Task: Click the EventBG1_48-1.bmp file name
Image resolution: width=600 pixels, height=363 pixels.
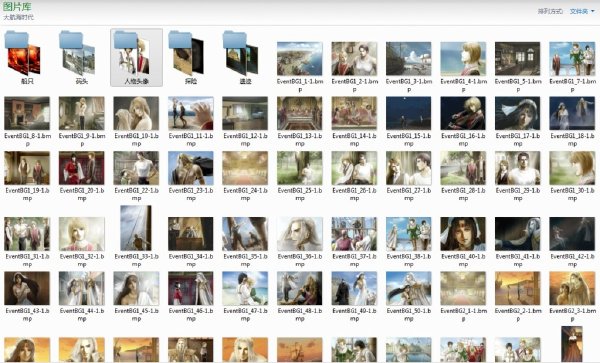Action: [300, 315]
